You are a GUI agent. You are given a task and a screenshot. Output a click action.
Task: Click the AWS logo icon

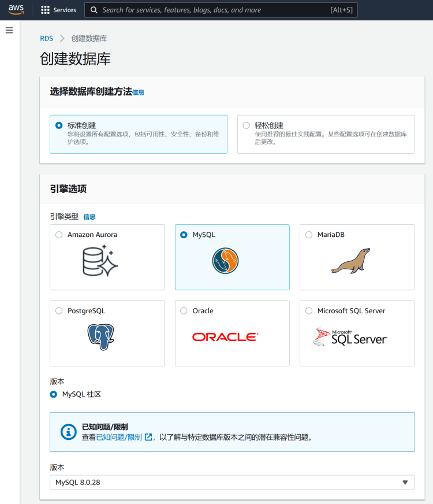tap(16, 10)
